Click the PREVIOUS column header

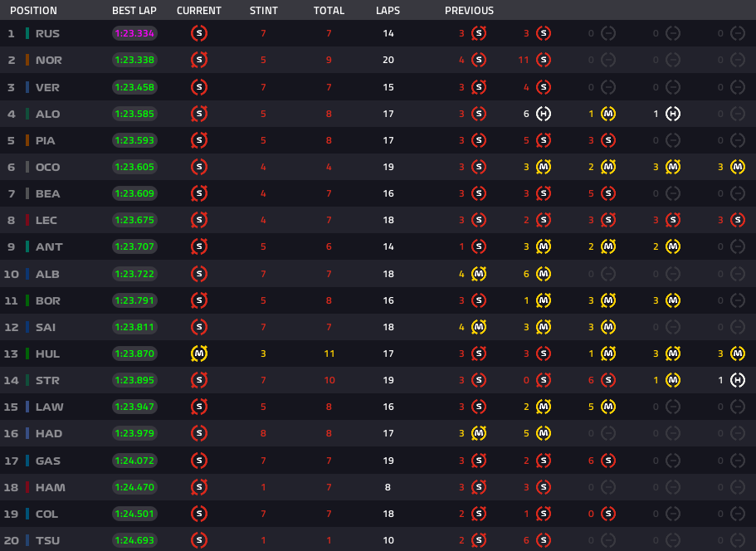point(469,11)
